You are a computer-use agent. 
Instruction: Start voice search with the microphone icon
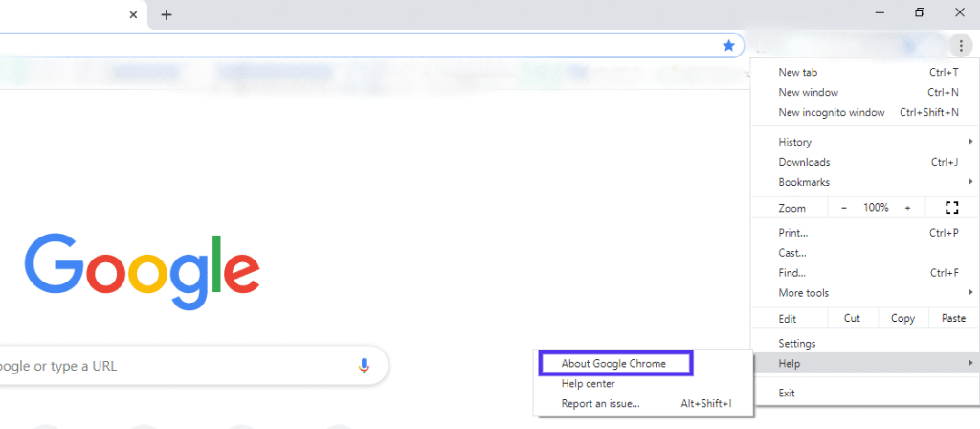364,366
